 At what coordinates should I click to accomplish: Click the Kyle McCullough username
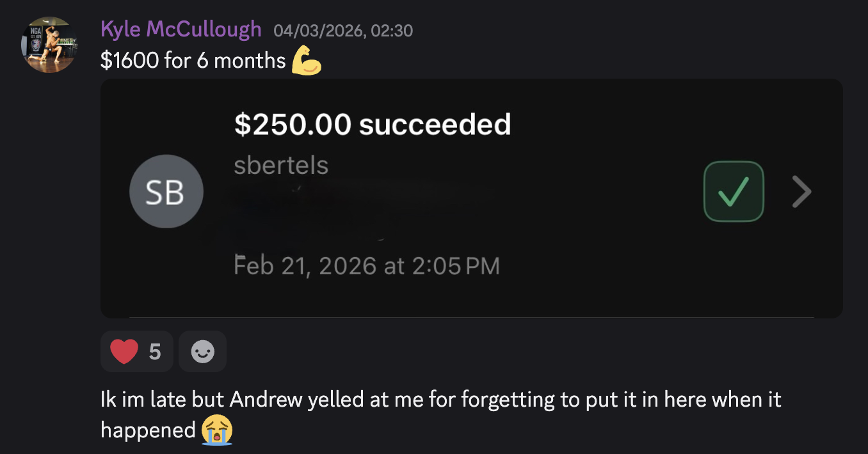point(181,29)
